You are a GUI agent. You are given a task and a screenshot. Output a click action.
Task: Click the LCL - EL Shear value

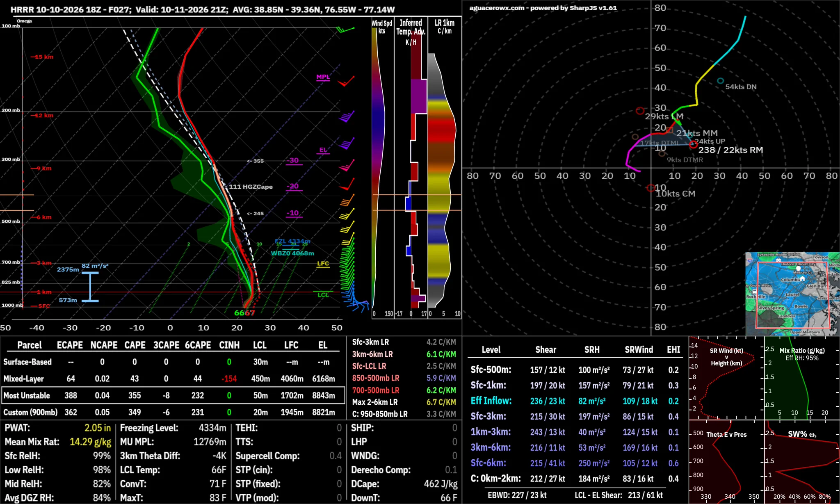point(645,495)
